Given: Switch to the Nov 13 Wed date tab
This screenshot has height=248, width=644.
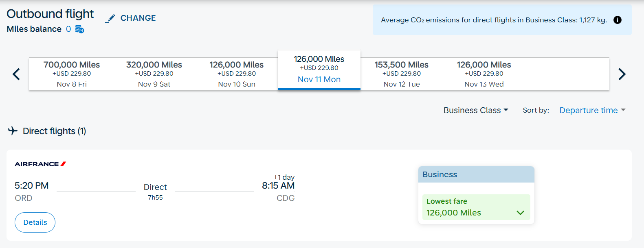Looking at the screenshot, I should click(x=484, y=74).
